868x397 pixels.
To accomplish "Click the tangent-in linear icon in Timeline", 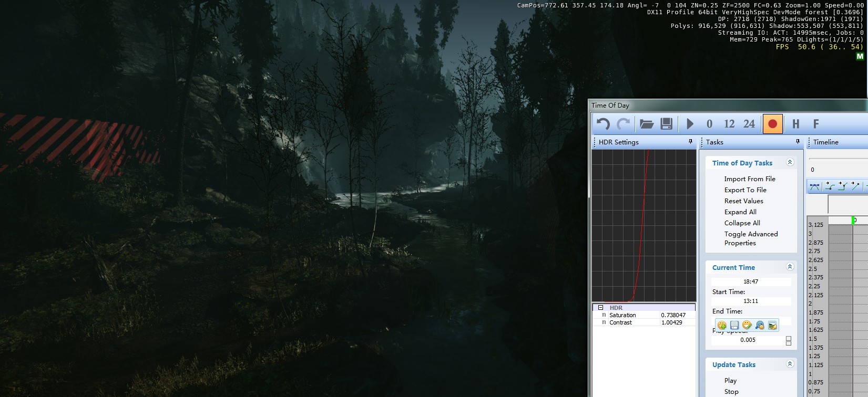I will click(855, 186).
